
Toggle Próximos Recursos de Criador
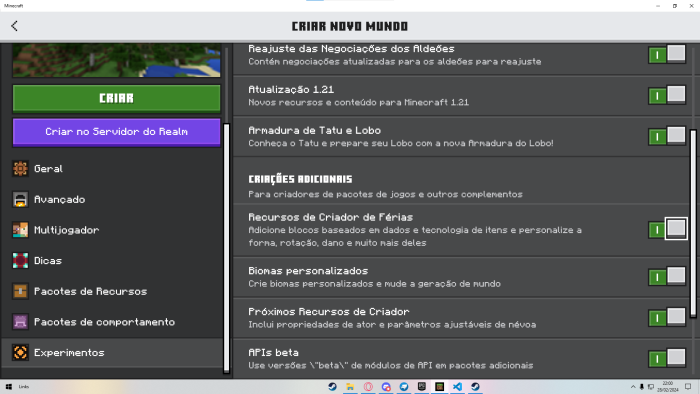[x=667, y=317]
